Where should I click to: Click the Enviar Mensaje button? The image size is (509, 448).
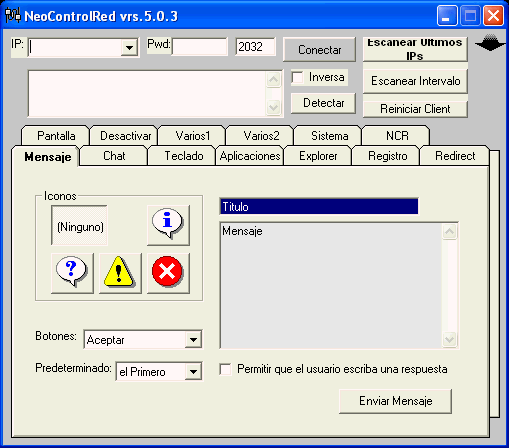click(x=395, y=401)
